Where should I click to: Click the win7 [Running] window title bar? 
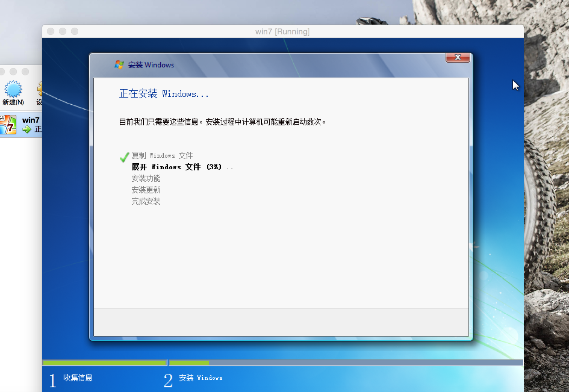tap(283, 32)
